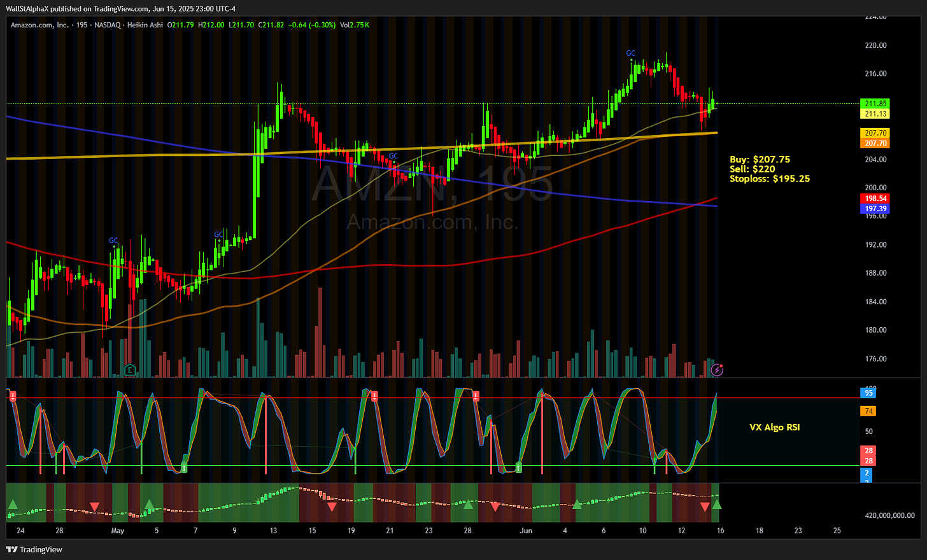Click the red 198.54 moving average label
927x560 pixels.
coord(875,199)
